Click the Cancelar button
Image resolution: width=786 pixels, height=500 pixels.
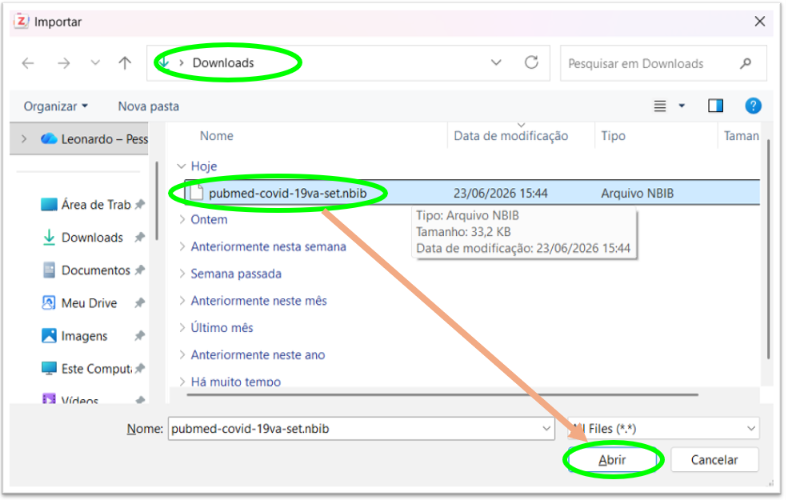coord(714,460)
